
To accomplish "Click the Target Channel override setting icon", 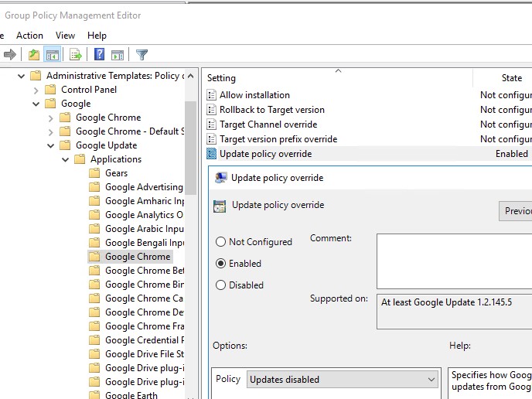I will [x=212, y=124].
